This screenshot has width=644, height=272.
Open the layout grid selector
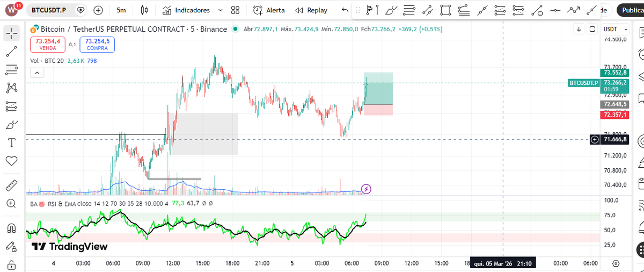235,10
